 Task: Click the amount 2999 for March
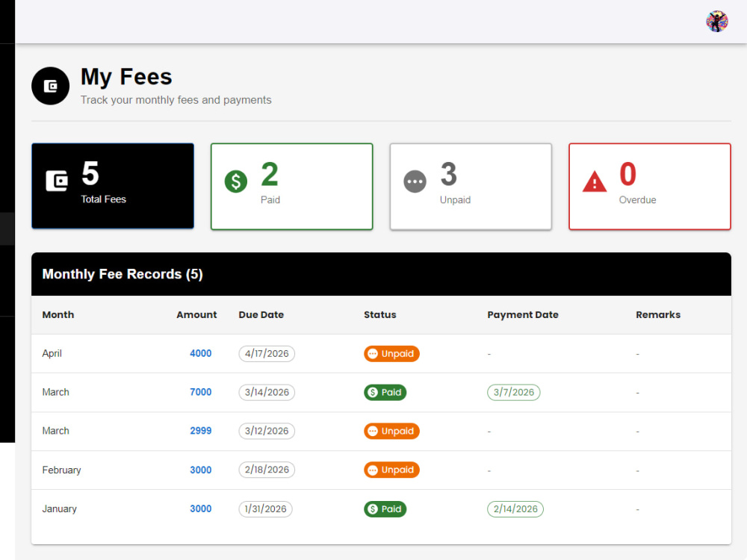coord(200,431)
